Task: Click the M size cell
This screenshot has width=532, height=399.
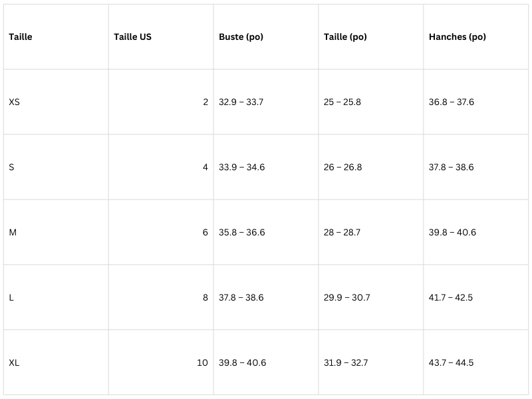Action: tap(56, 232)
